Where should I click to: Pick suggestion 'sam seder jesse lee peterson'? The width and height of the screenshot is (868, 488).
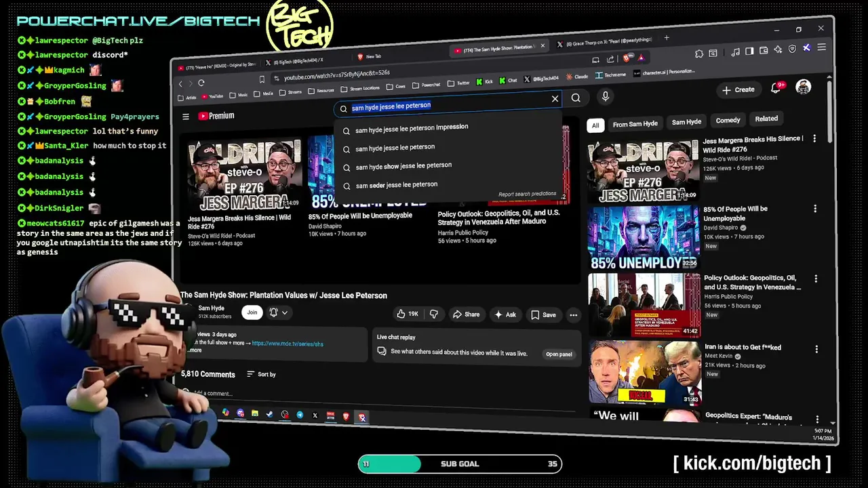[397, 185]
